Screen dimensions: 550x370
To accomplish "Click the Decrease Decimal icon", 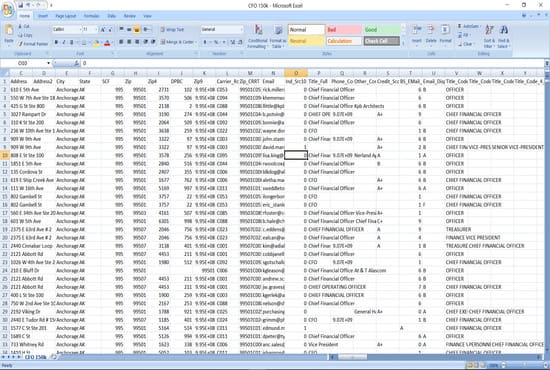I will click(240, 42).
